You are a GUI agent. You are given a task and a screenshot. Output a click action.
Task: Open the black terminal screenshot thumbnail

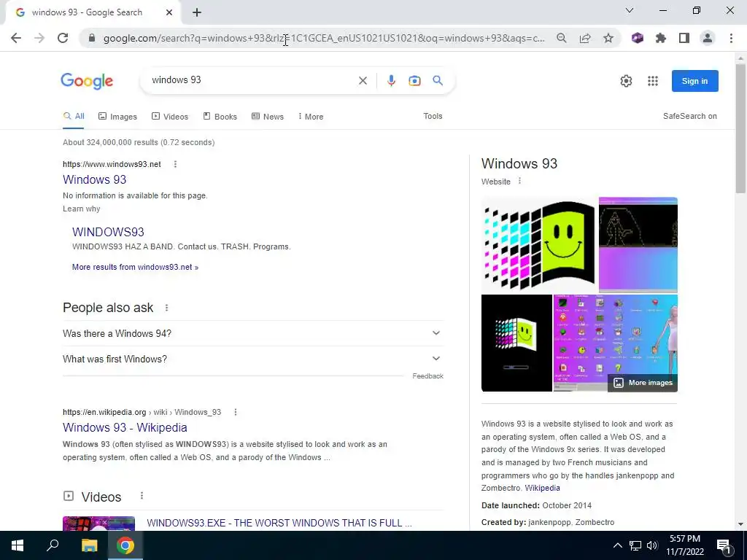tap(638, 245)
